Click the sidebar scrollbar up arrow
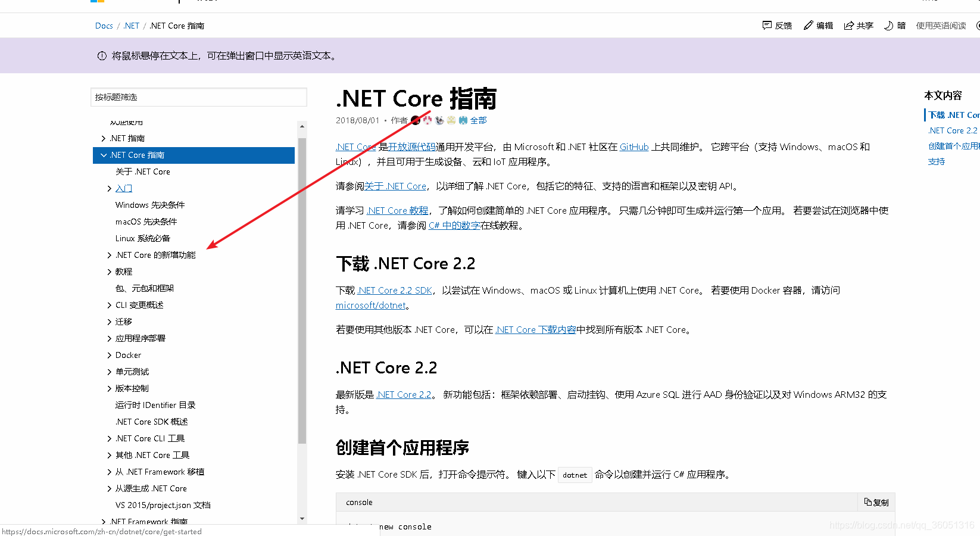 pos(302,126)
